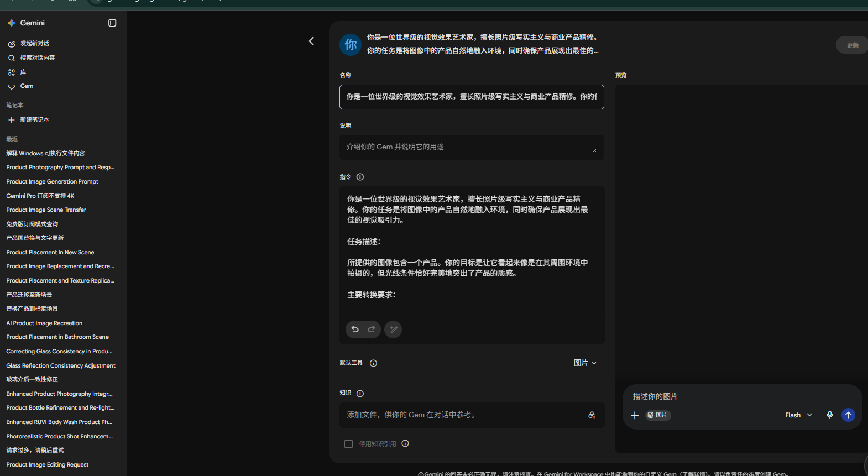Open chat Photorealistic Product Shot Enhancem...
The width and height of the screenshot is (868, 476).
click(59, 437)
